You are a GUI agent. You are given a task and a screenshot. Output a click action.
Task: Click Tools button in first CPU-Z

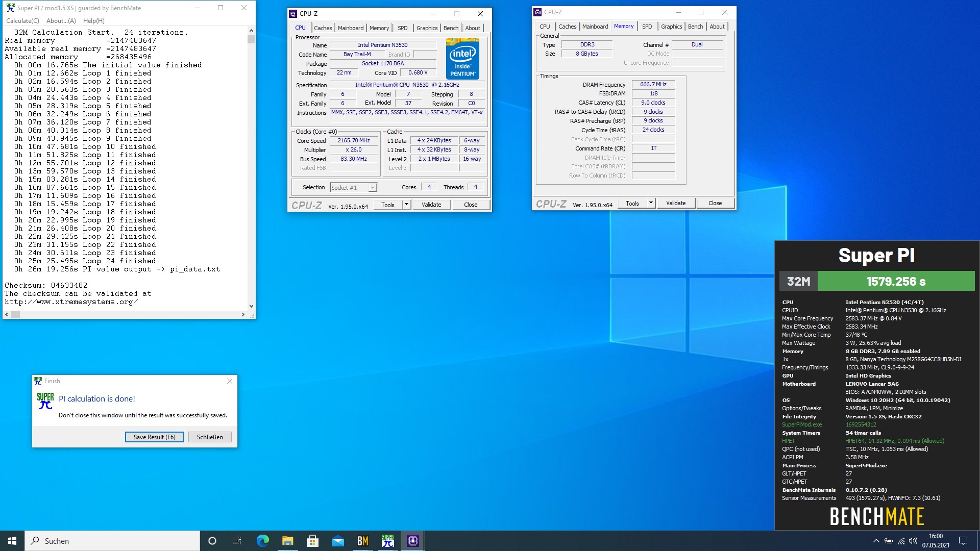point(388,205)
